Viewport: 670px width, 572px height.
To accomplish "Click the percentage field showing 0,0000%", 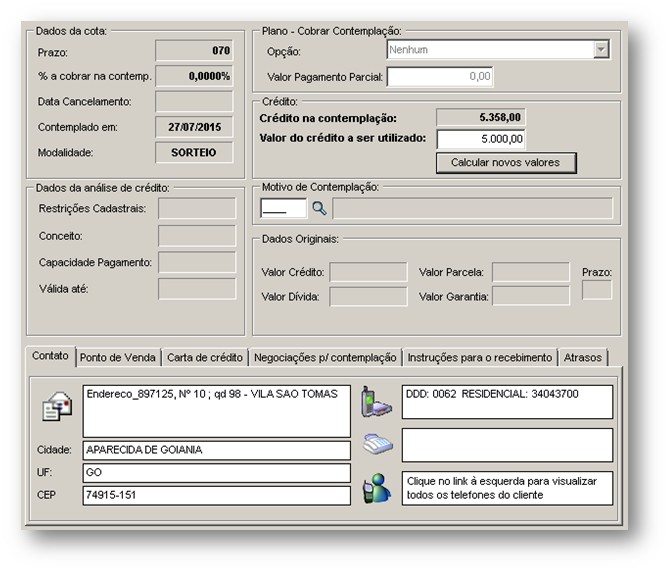I will tap(194, 76).
